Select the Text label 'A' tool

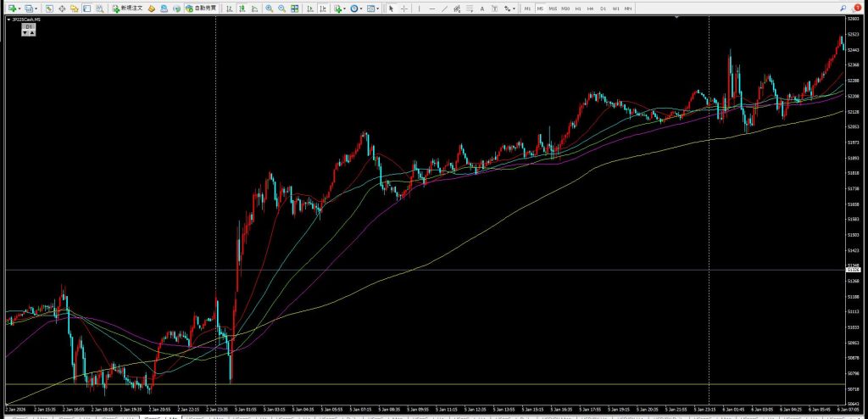coord(482,8)
